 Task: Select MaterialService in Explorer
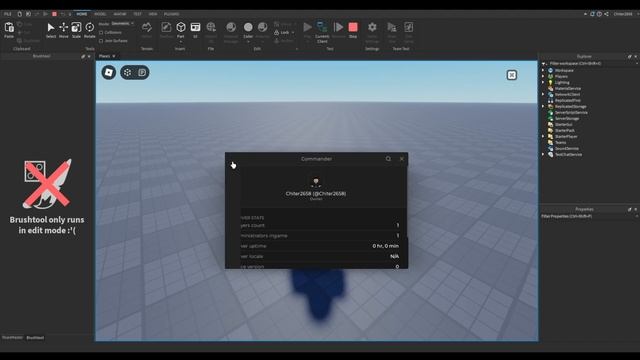[567, 89]
